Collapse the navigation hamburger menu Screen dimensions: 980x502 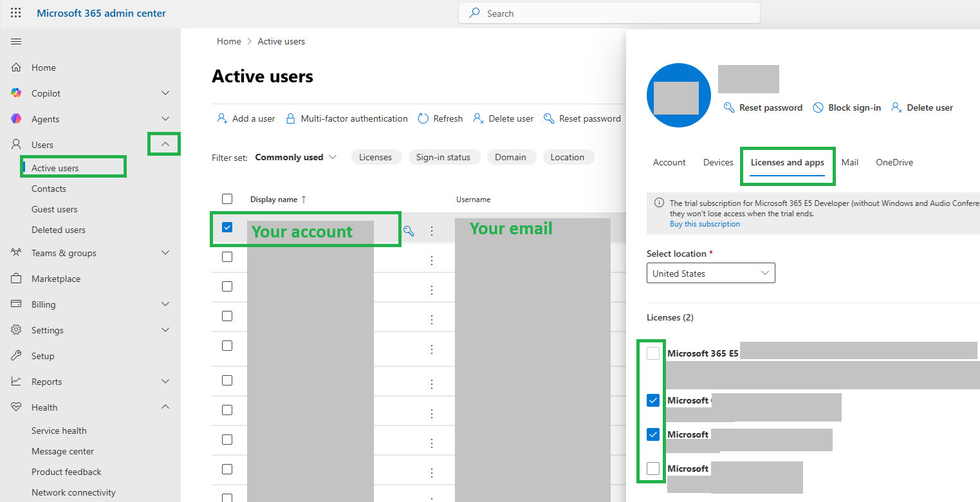pyautogui.click(x=16, y=42)
